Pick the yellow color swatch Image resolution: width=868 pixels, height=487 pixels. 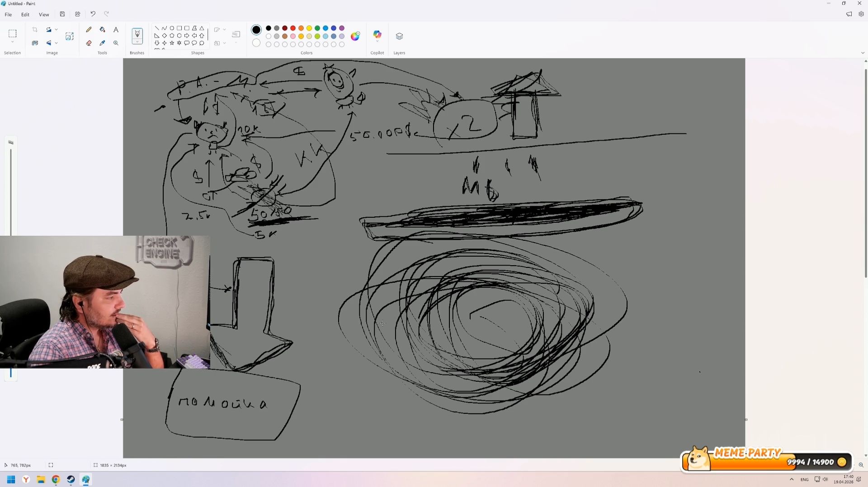coord(309,28)
